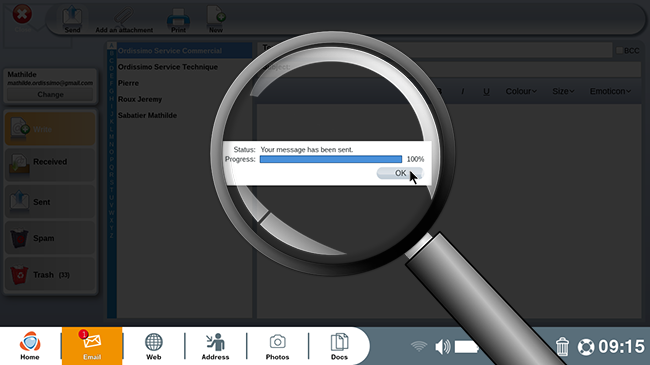Create a New message from toolbar
This screenshot has width=650, height=365.
coord(216,19)
